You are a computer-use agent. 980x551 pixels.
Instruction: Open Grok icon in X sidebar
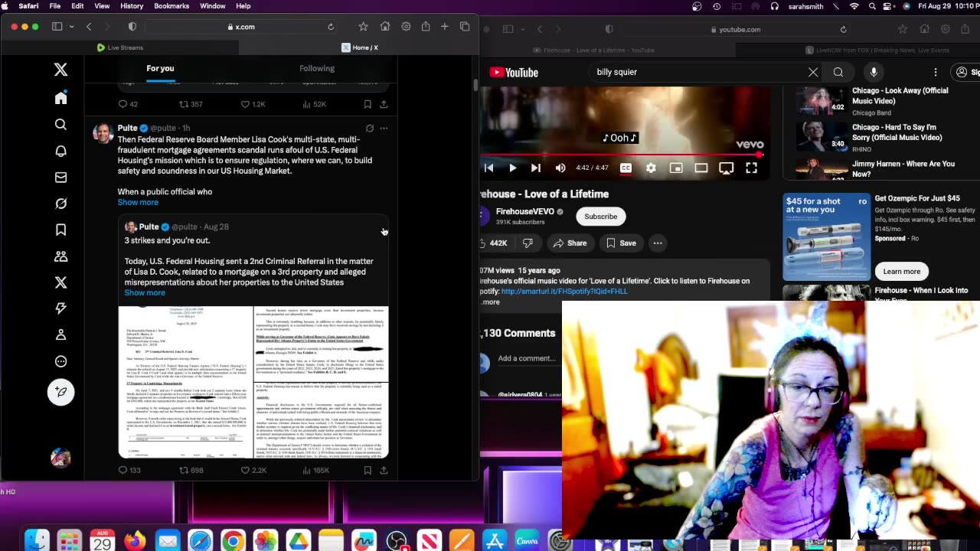(60, 204)
